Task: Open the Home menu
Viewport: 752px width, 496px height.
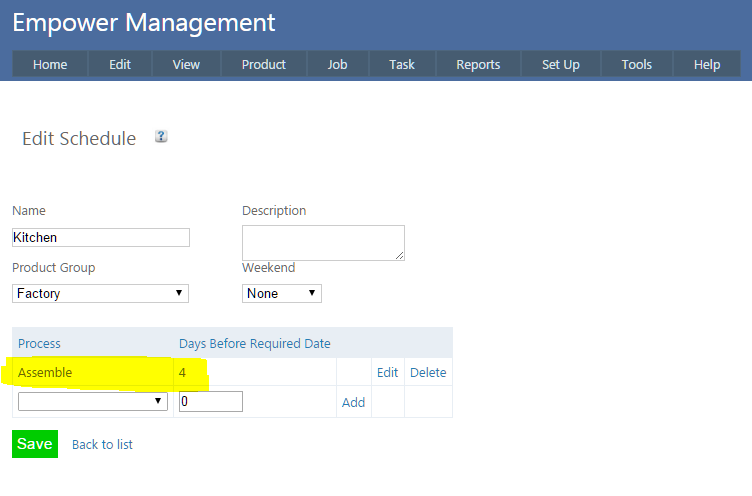Action: (x=50, y=64)
